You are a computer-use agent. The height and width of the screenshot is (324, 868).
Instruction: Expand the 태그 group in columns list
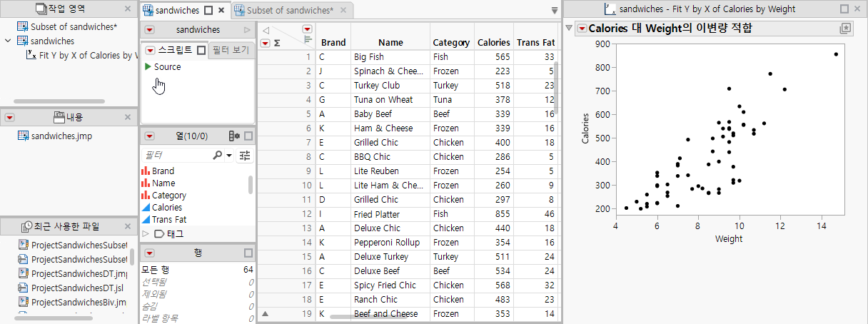click(146, 233)
